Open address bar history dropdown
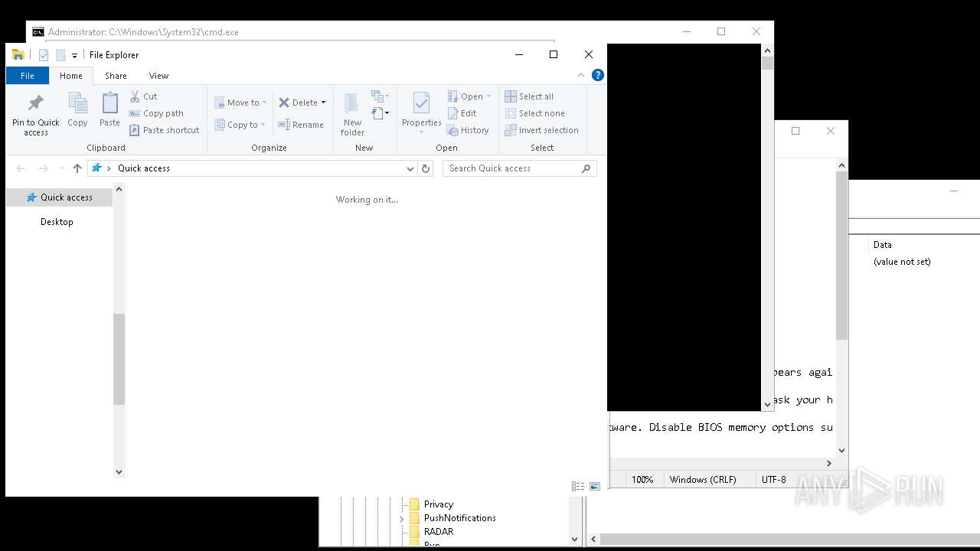 coord(410,168)
